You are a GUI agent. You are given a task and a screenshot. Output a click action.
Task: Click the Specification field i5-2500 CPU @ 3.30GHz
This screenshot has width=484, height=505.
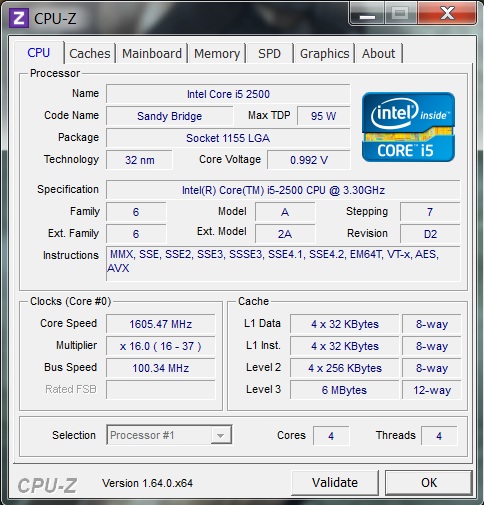click(x=283, y=190)
